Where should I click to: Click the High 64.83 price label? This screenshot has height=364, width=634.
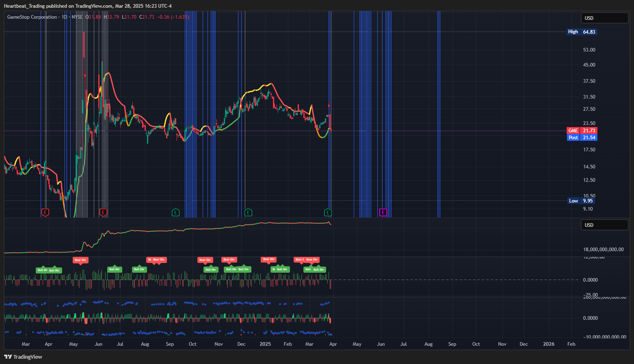582,32
